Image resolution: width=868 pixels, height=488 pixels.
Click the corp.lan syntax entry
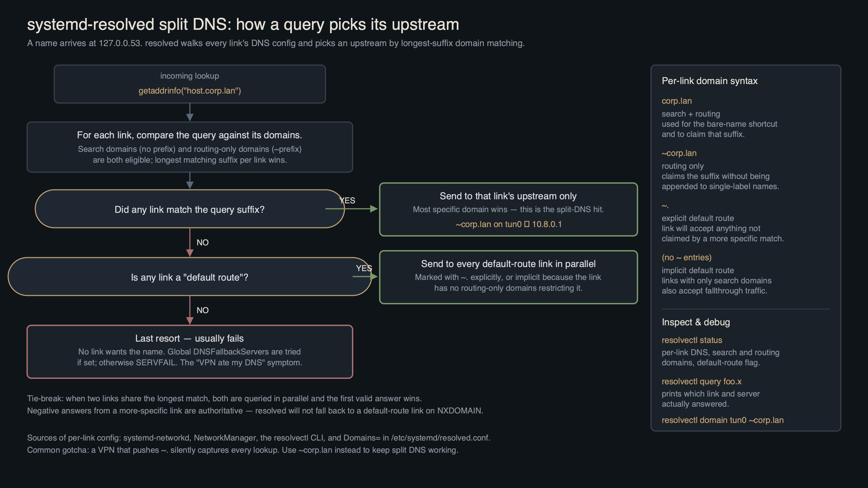pos(676,101)
